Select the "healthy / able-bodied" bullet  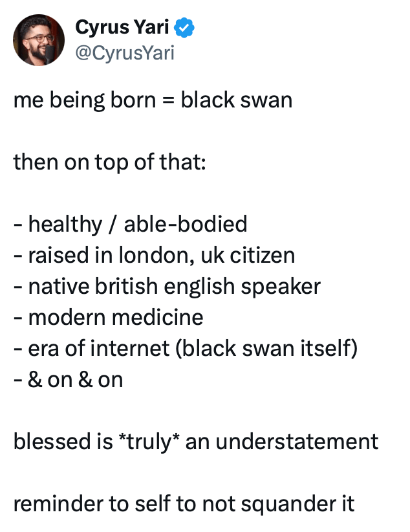click(x=130, y=224)
